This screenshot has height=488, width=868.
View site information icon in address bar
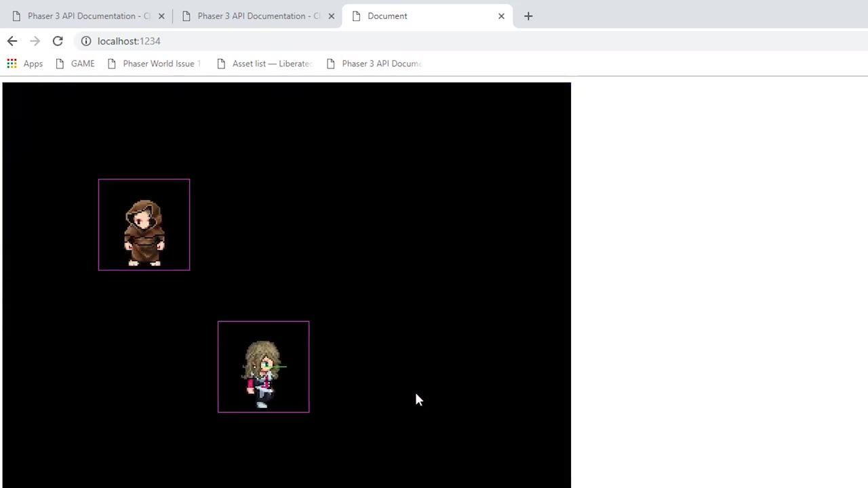tap(86, 41)
